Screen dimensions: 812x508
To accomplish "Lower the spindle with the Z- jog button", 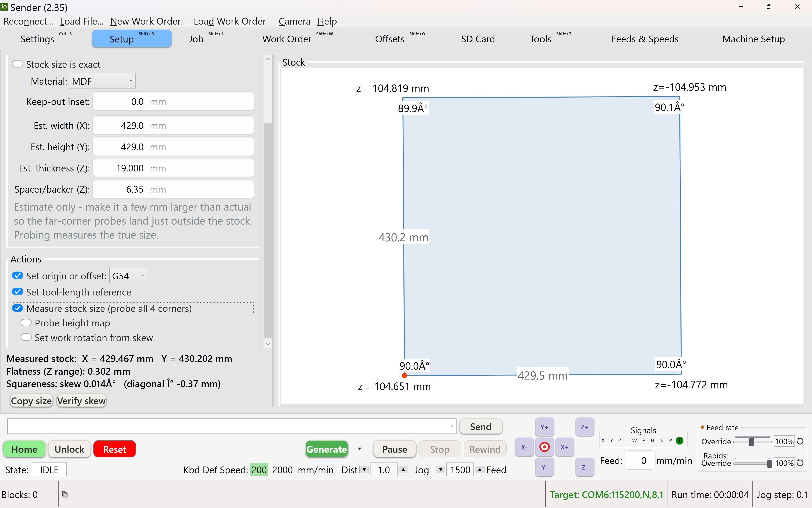I will (x=584, y=467).
